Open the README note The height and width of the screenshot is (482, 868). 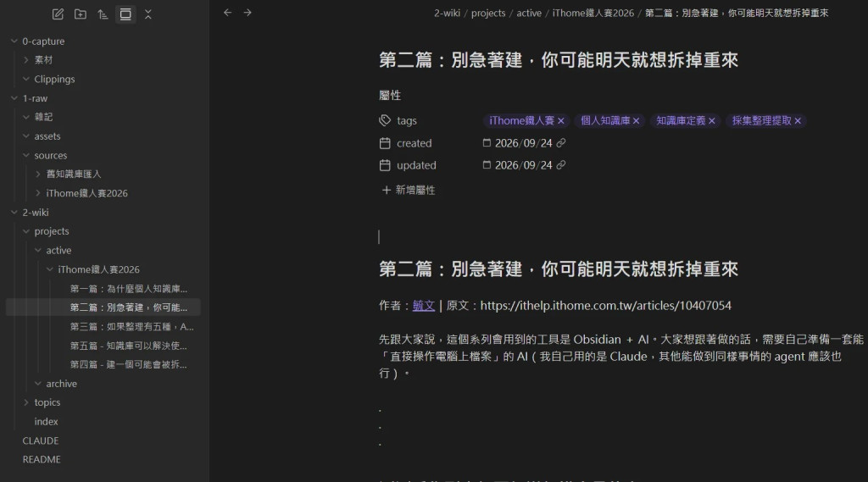coord(42,459)
